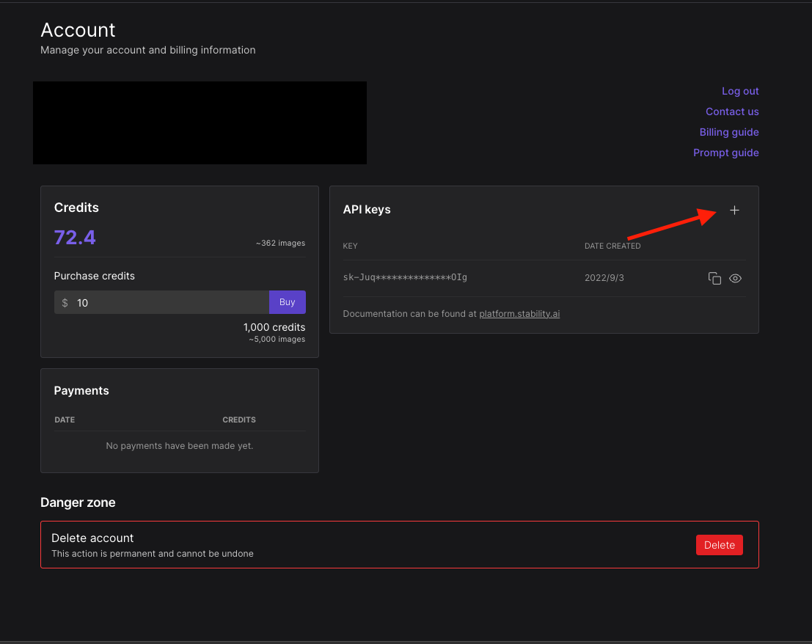
Task: Click the KEY column header
Action: (x=351, y=246)
